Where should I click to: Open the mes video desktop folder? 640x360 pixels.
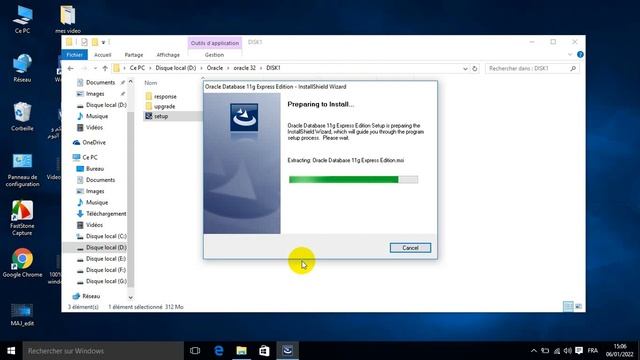click(68, 20)
